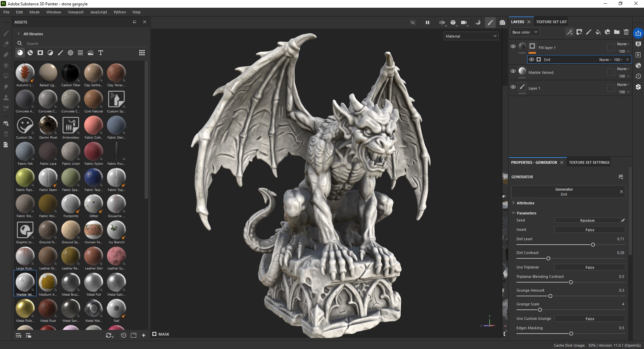This screenshot has height=349, width=644.
Task: Select the Eraser tool in left toolbar
Action: click(6, 44)
